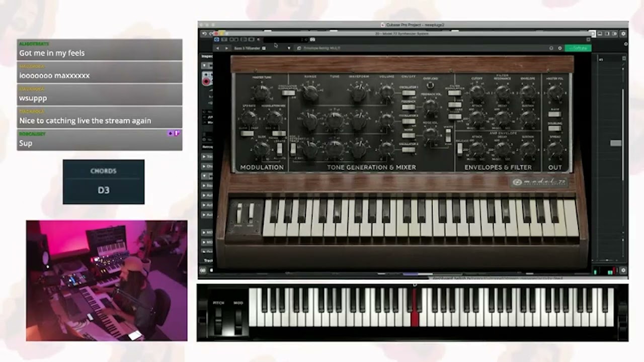
Task: Click the Amp Envelope Attack knob
Action: [x=477, y=149]
